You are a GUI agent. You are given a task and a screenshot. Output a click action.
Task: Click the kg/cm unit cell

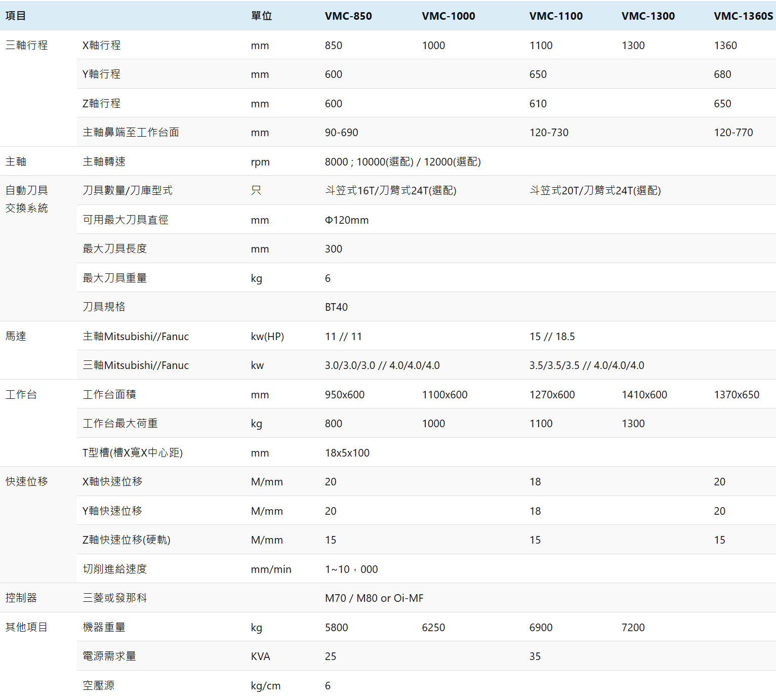pos(266,686)
